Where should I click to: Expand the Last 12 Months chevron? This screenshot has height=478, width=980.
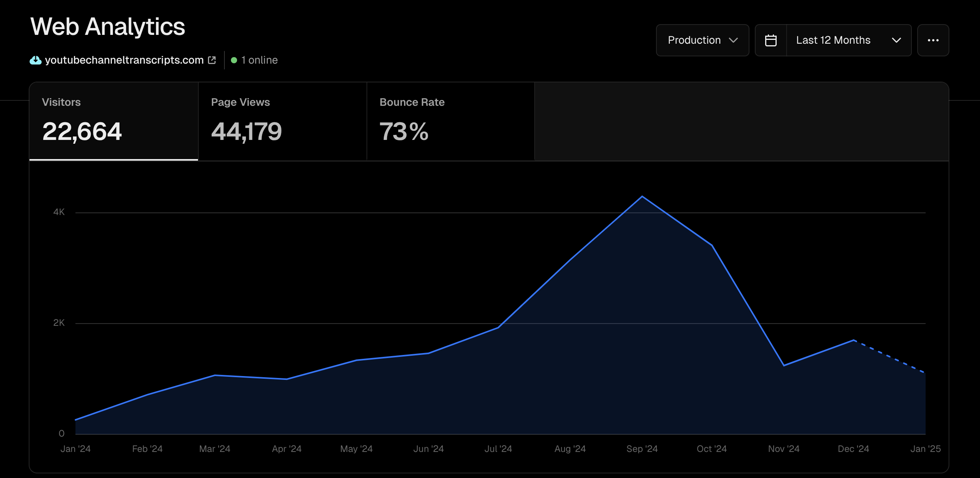point(896,40)
